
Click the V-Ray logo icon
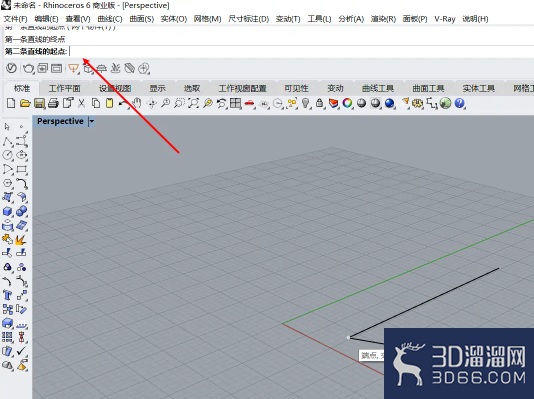11,68
